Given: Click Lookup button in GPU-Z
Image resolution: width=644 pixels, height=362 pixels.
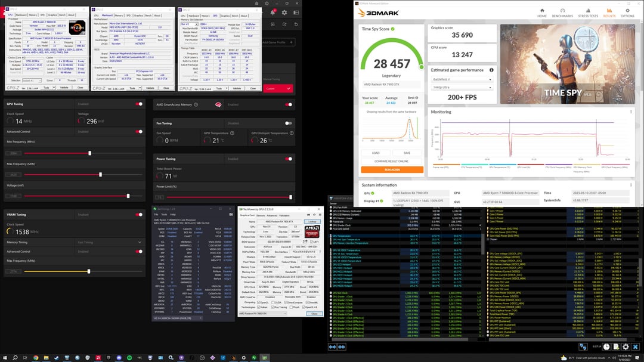Looking at the screenshot, I should tap(312, 221).
